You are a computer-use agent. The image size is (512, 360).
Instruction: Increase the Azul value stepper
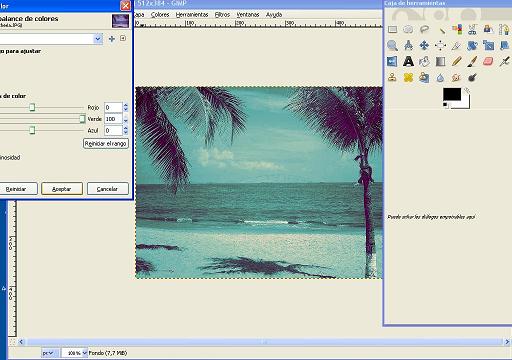(126, 128)
